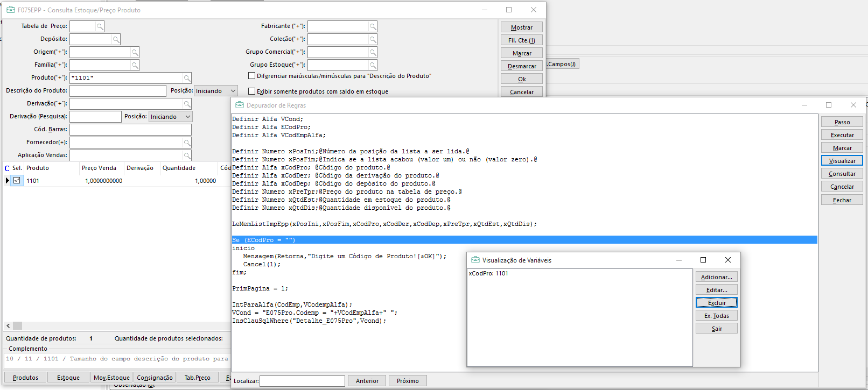
Task: Open search icon for Depósito field
Action: [x=116, y=39]
